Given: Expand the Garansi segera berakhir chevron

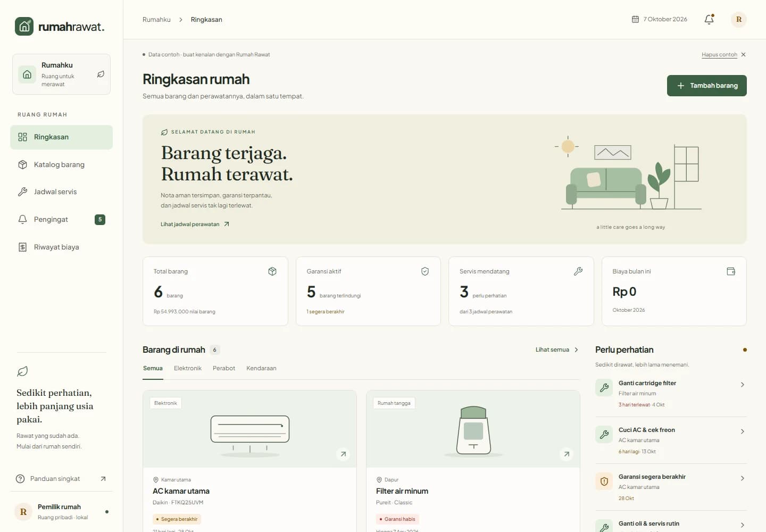Looking at the screenshot, I should tap(743, 478).
